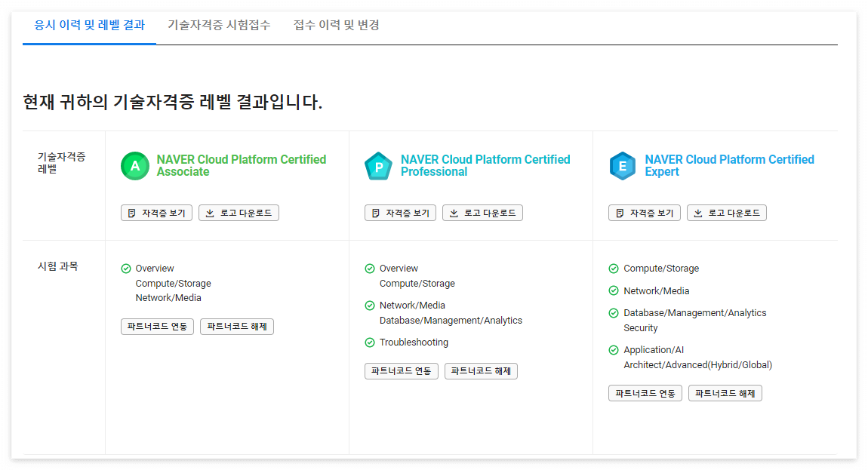Click 'Architect/Advanced(Hybrid/Global)' subject text

[697, 365]
